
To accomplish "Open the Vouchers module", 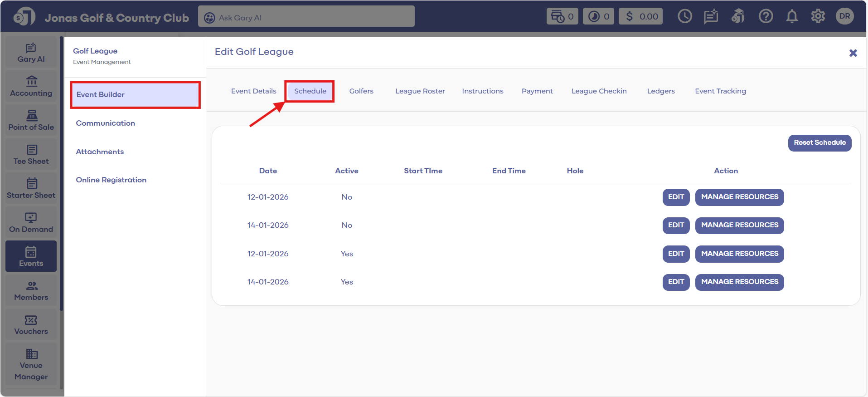I will pyautogui.click(x=31, y=325).
